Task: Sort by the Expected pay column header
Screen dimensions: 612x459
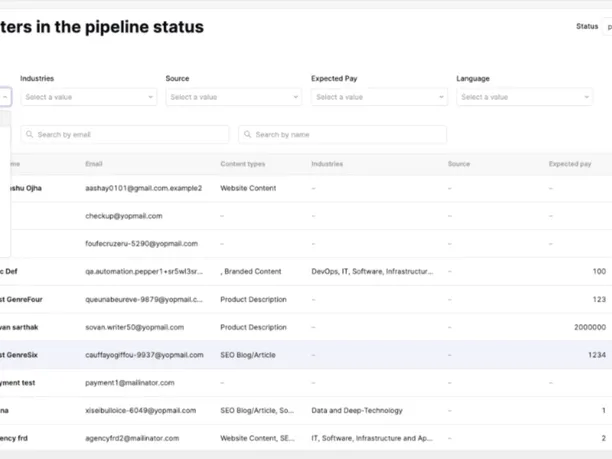Action: point(570,164)
